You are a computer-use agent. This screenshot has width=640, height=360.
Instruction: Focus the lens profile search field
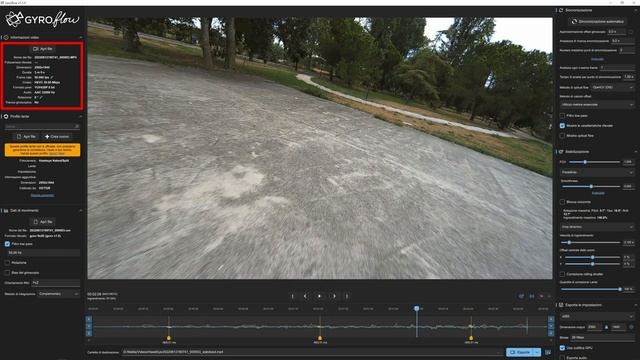(x=42, y=127)
